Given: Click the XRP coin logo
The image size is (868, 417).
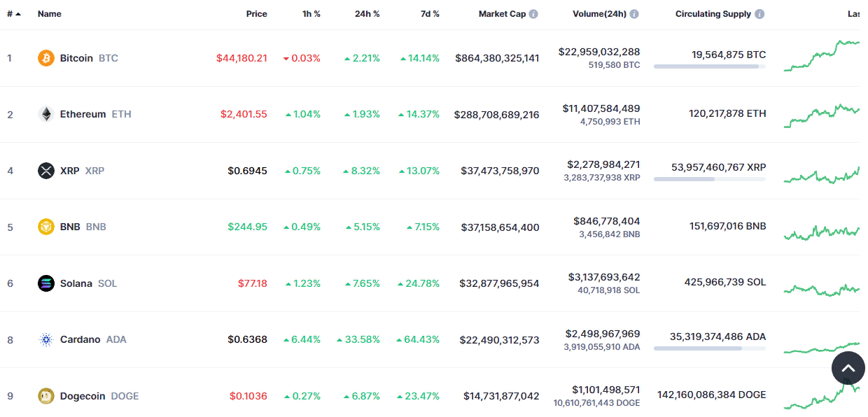Looking at the screenshot, I should (46, 171).
